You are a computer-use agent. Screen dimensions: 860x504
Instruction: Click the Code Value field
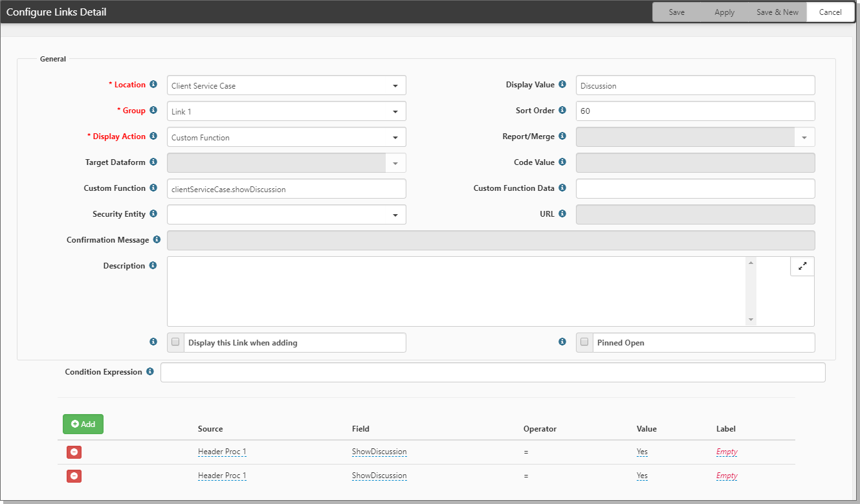click(696, 163)
